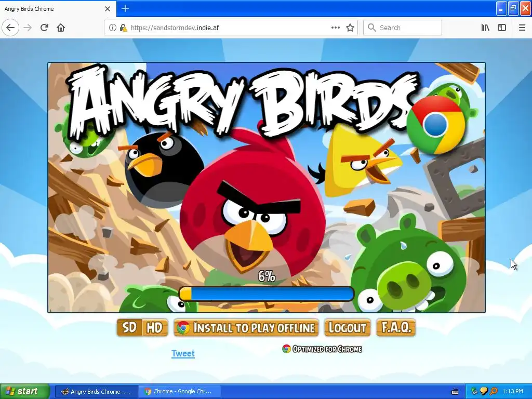Switch to Angry Birds Chrome taskbar window
The width and height of the screenshot is (532, 399).
(97, 392)
